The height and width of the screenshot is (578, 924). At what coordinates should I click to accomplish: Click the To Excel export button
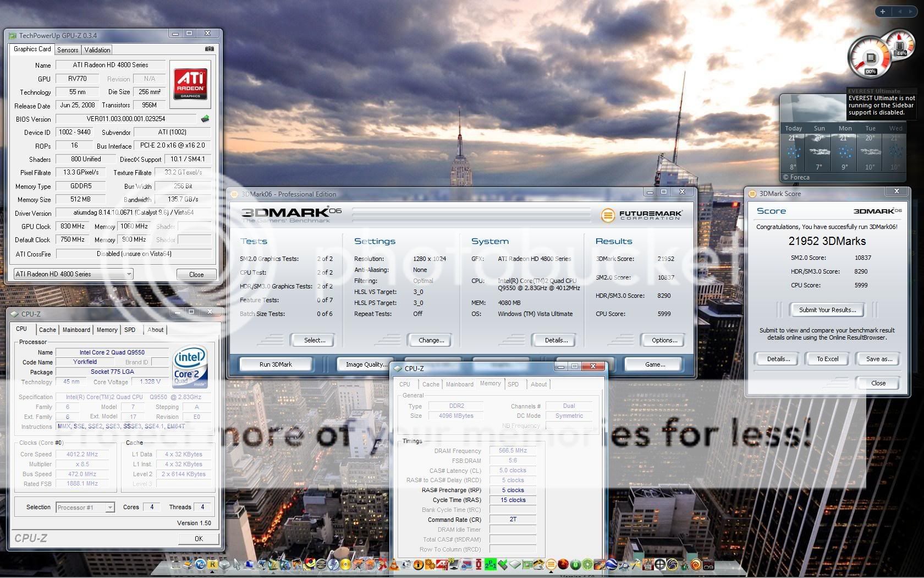click(827, 359)
